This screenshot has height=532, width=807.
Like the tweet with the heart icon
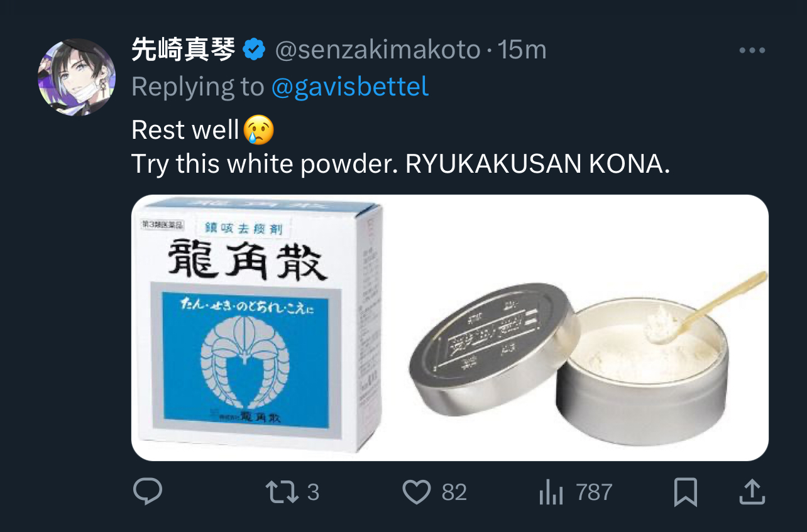pyautogui.click(x=416, y=492)
